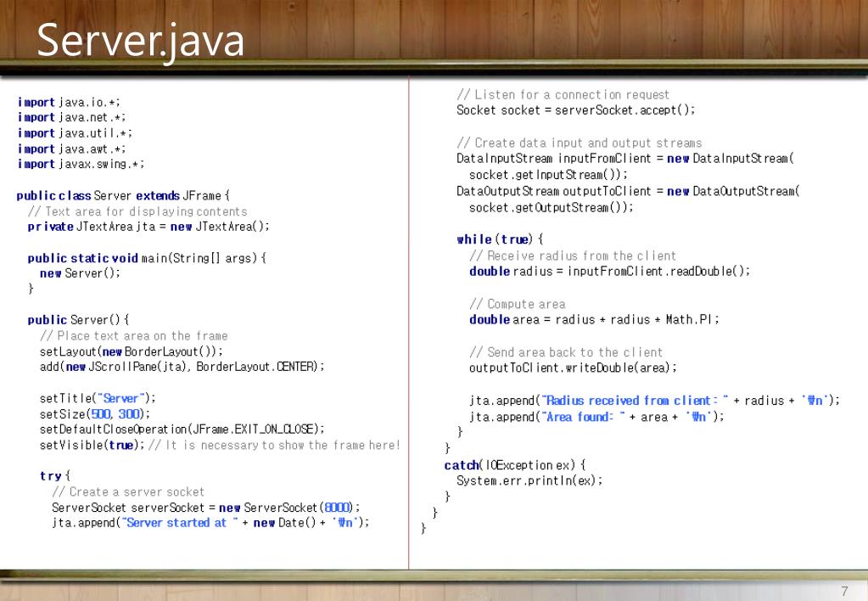Click the slide page number 7
Image resolution: width=868 pixels, height=601 pixels.
[844, 591]
